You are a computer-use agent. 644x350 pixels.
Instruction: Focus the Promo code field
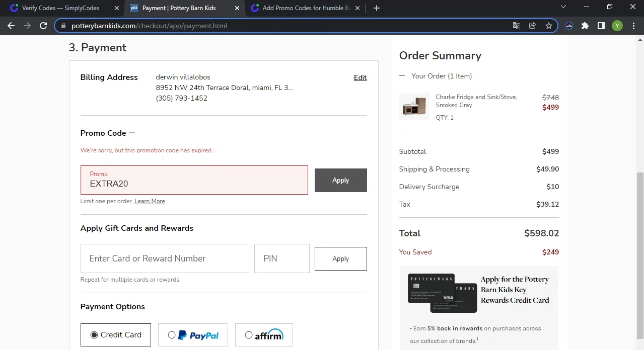click(194, 180)
